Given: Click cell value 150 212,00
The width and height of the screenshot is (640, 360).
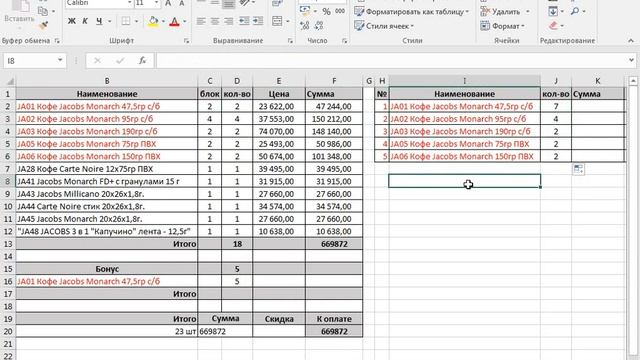Looking at the screenshot, I should (x=334, y=119).
